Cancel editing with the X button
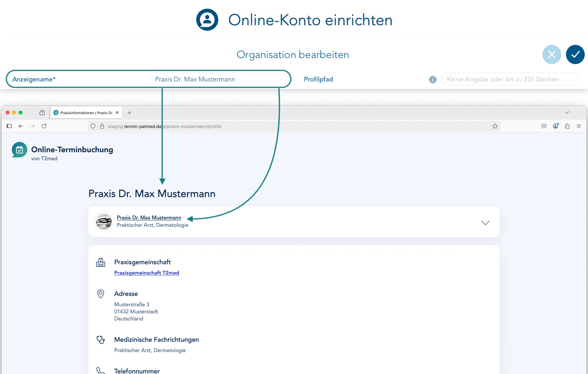 tap(551, 55)
